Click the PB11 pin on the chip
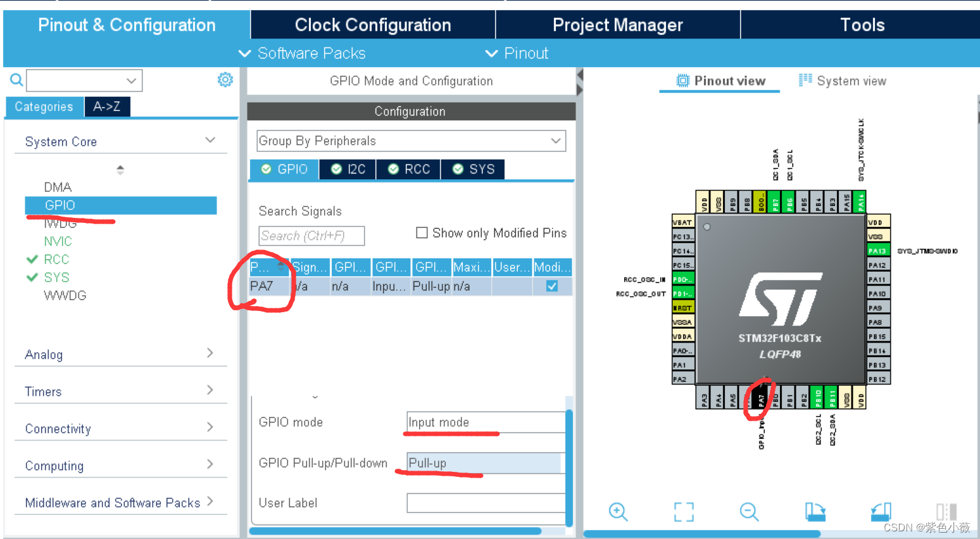 [832, 397]
